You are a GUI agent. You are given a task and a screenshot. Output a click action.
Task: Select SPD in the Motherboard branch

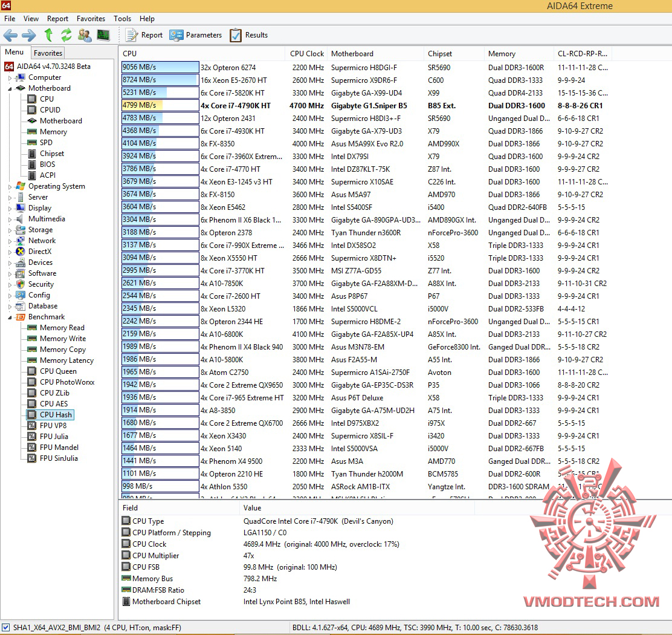[46, 143]
